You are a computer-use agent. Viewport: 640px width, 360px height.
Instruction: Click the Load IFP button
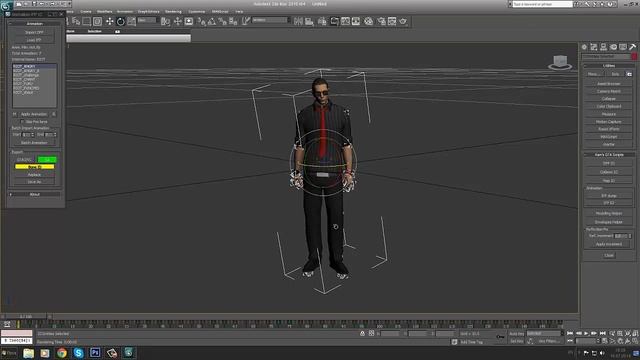click(34, 40)
